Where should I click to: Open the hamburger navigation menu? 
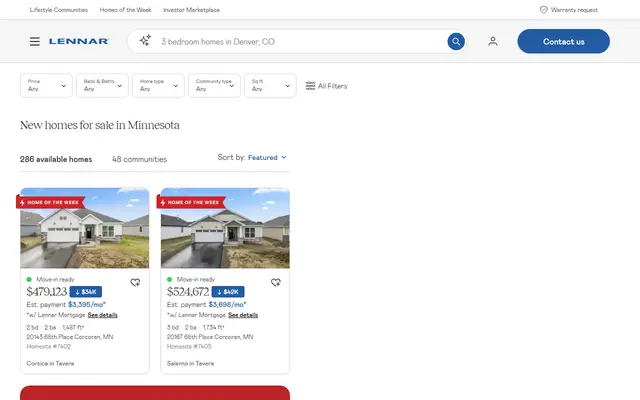35,41
